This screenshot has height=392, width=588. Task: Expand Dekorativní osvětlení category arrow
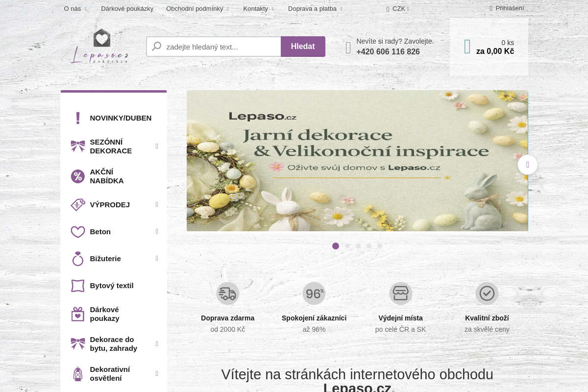[x=157, y=373]
